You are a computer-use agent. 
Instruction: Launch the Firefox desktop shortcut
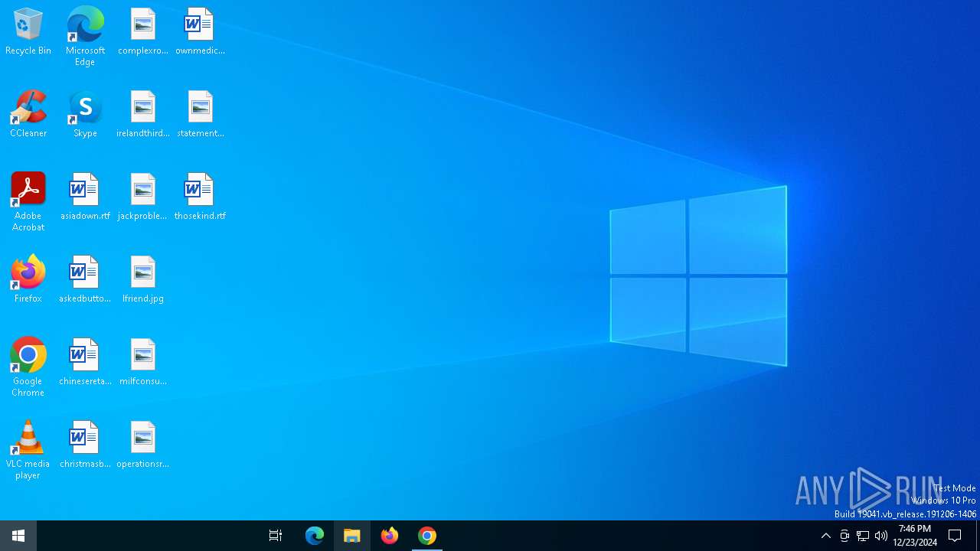point(28,280)
